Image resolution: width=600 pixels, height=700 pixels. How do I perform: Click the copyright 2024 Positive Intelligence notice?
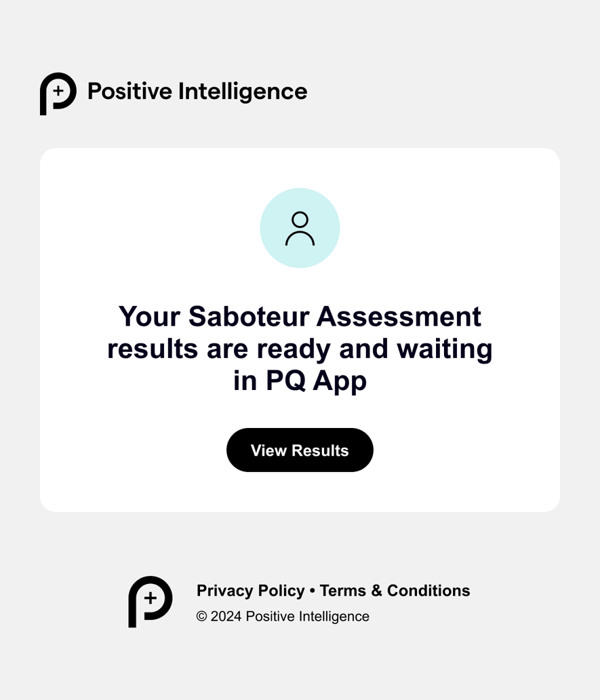tap(283, 617)
